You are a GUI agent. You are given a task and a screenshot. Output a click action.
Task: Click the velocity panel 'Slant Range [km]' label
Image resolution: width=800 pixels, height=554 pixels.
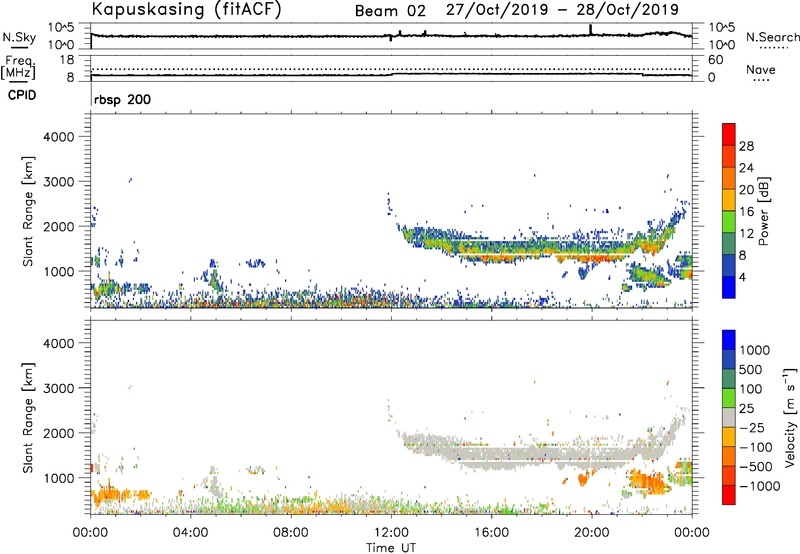(28, 418)
